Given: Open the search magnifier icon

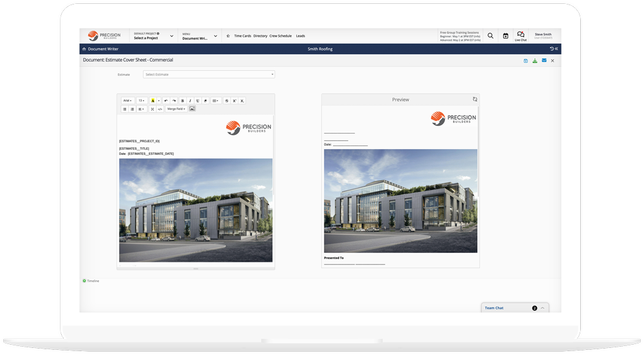Looking at the screenshot, I should 491,36.
